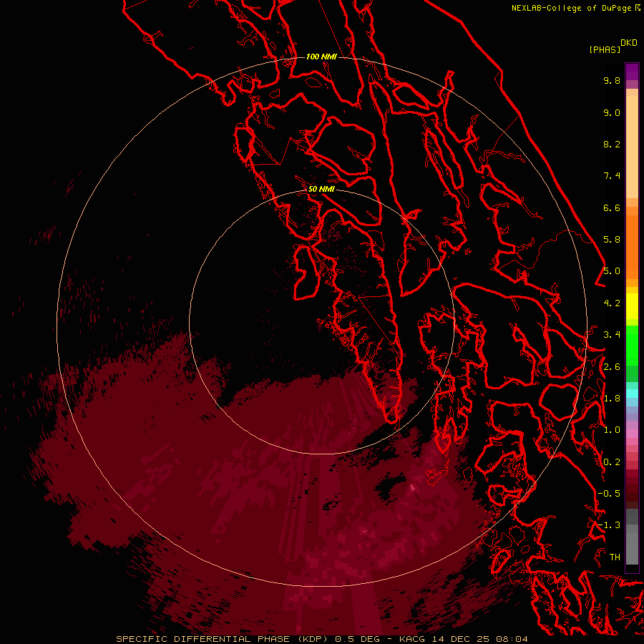Screen dimensions: 644x644
Task: Click the 8.2 color scale value
Action: coord(612,144)
